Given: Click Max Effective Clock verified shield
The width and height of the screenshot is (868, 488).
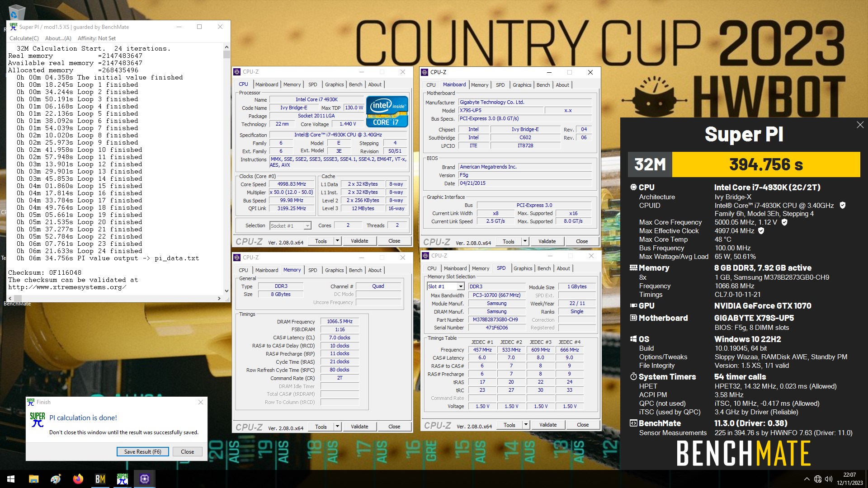Looking at the screenshot, I should click(x=761, y=231).
